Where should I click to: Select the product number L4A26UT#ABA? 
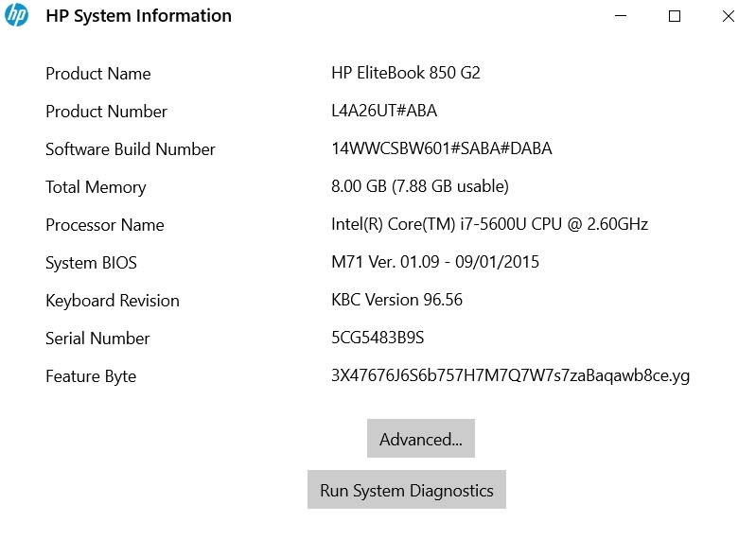(x=384, y=111)
